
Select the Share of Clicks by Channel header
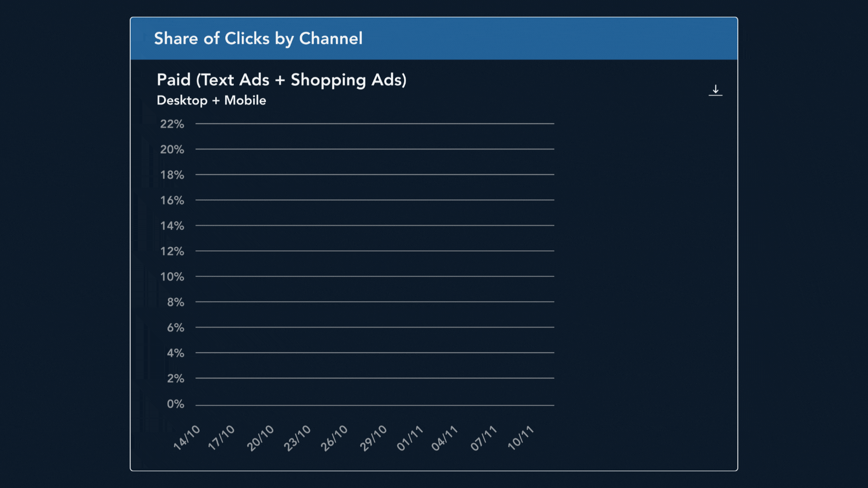[x=258, y=39]
